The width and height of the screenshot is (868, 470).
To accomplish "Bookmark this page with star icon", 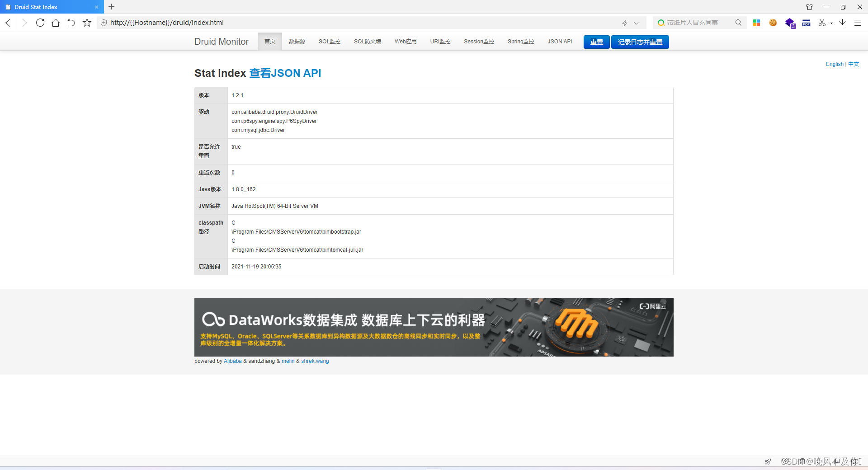I will point(87,23).
